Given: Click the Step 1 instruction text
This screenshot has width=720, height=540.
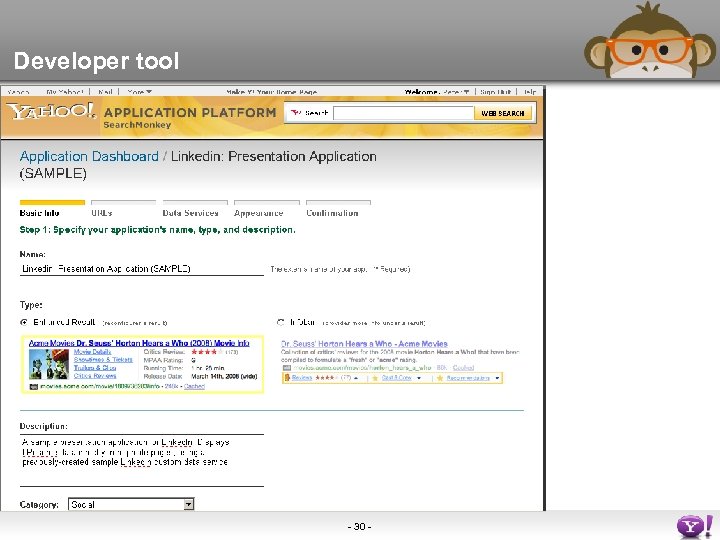Looking at the screenshot, I should [x=158, y=230].
